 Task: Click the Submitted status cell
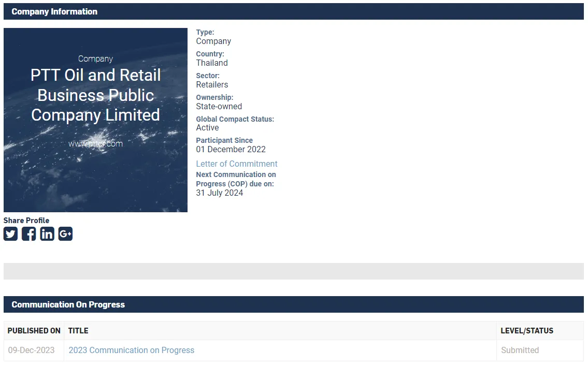coord(520,350)
